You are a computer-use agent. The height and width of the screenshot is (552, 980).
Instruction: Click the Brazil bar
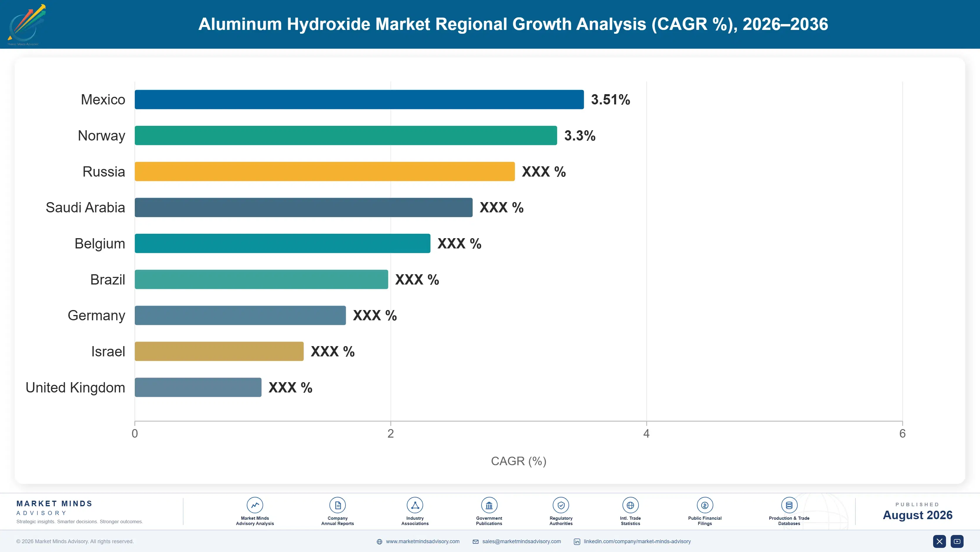(x=261, y=280)
